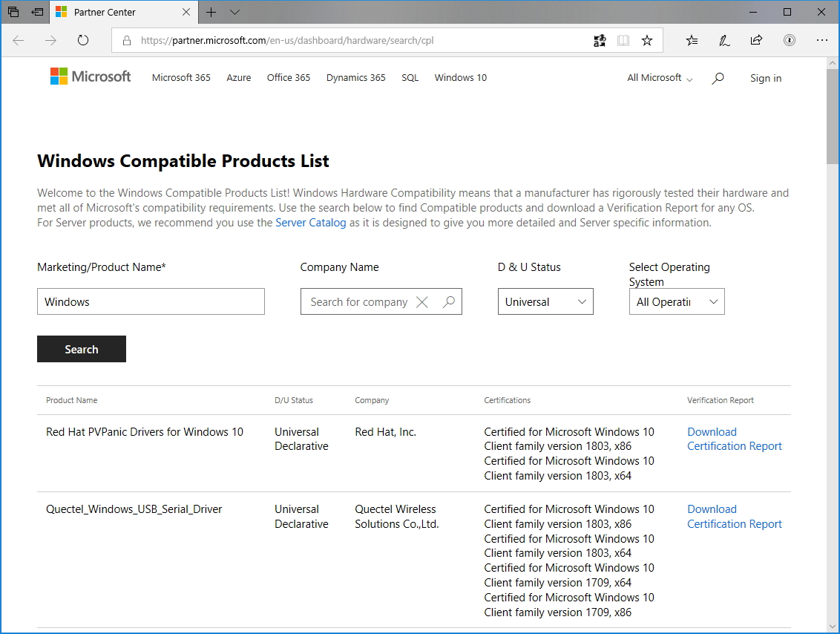Open the All Microsoft menu
This screenshot has height=634, width=840.
point(658,77)
